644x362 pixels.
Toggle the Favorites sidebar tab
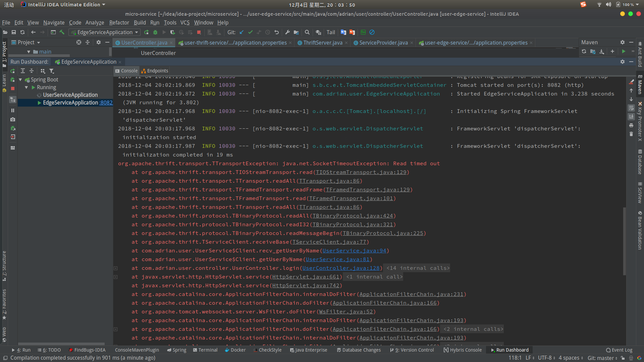point(4,304)
